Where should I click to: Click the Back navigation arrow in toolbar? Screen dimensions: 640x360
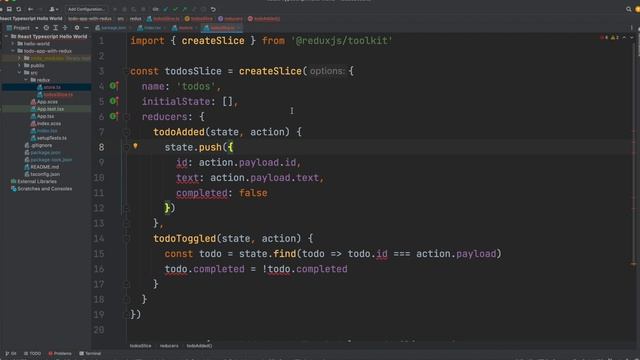click(31, 9)
